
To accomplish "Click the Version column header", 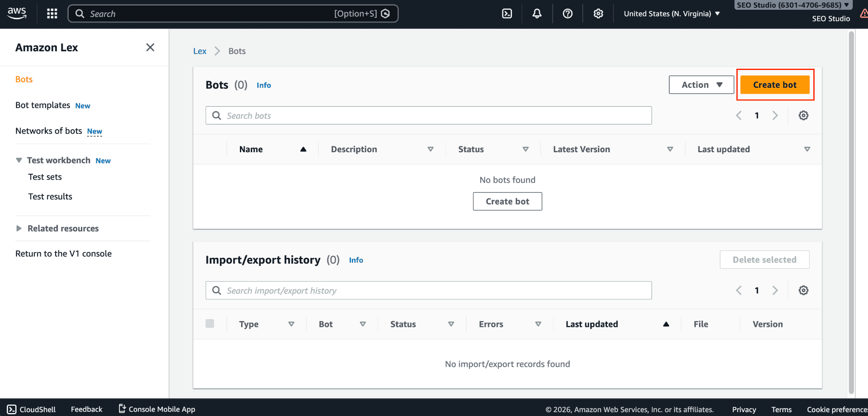I will coord(768,324).
